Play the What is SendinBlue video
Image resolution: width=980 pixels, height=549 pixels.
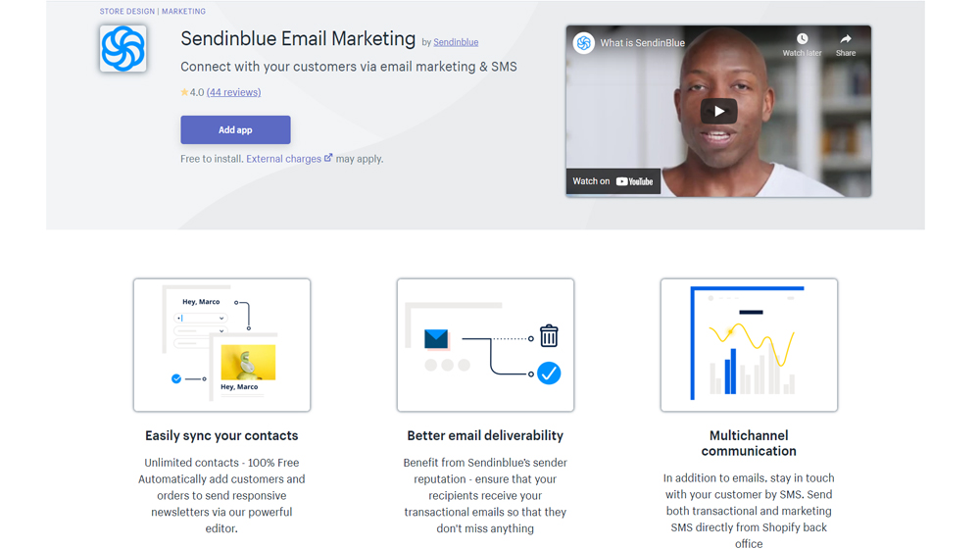tap(718, 112)
